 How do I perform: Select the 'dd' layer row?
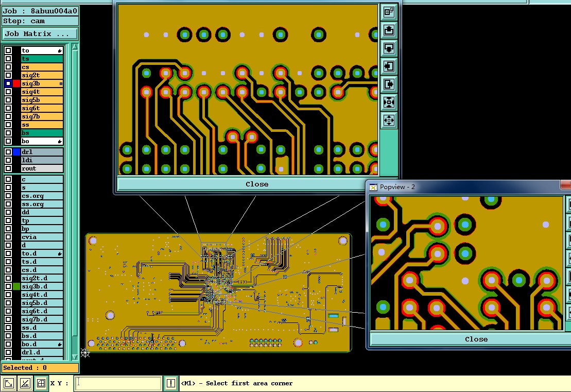click(x=42, y=212)
